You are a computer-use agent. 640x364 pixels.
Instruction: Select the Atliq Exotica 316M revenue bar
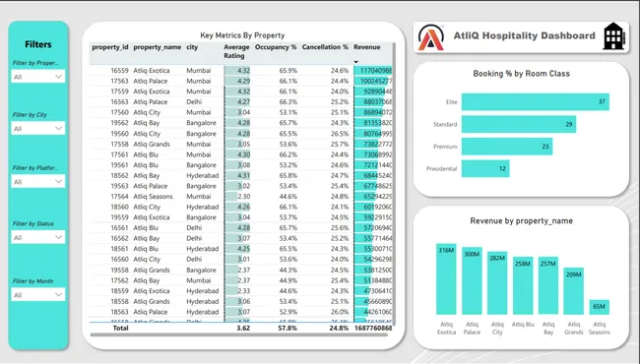[446, 279]
